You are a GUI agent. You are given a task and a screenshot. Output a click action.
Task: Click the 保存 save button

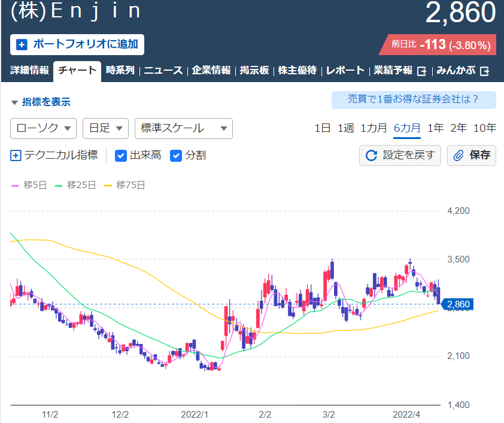(x=472, y=155)
